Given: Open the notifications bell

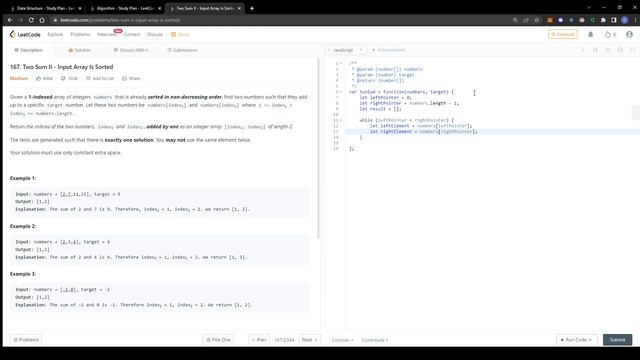Looking at the screenshot, I should [590, 35].
